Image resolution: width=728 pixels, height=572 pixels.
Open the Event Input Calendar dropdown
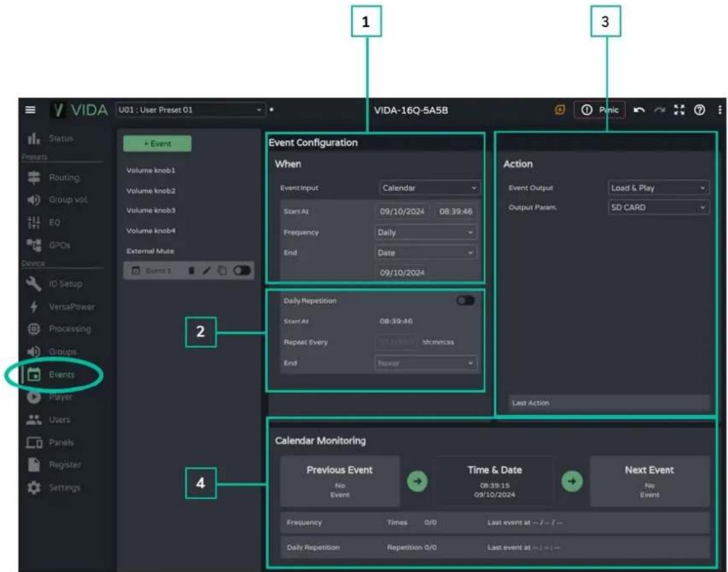coord(430,188)
